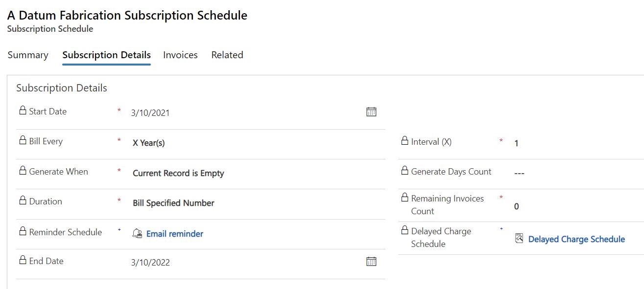
Task: Open the Email reminder link
Action: pyautogui.click(x=175, y=234)
